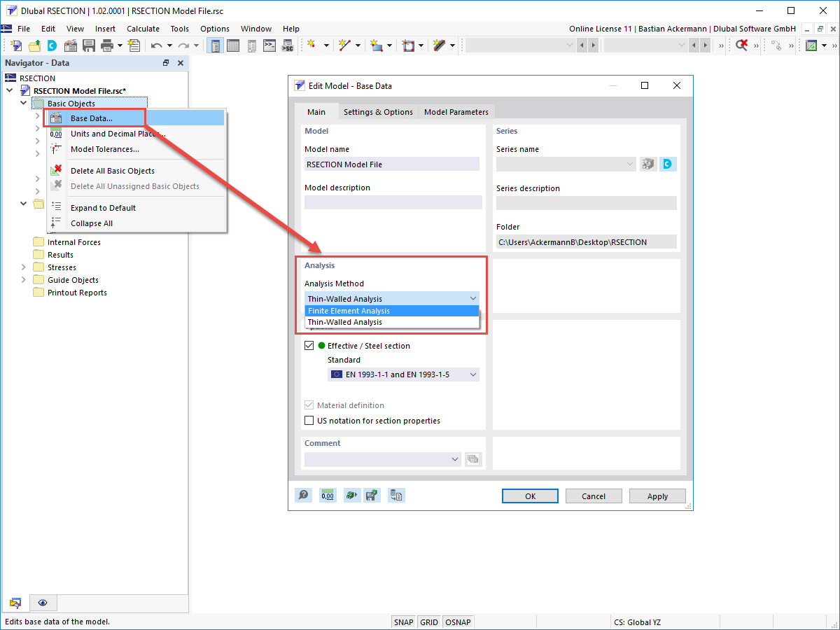Toggle SNAP in the status bar

click(404, 622)
